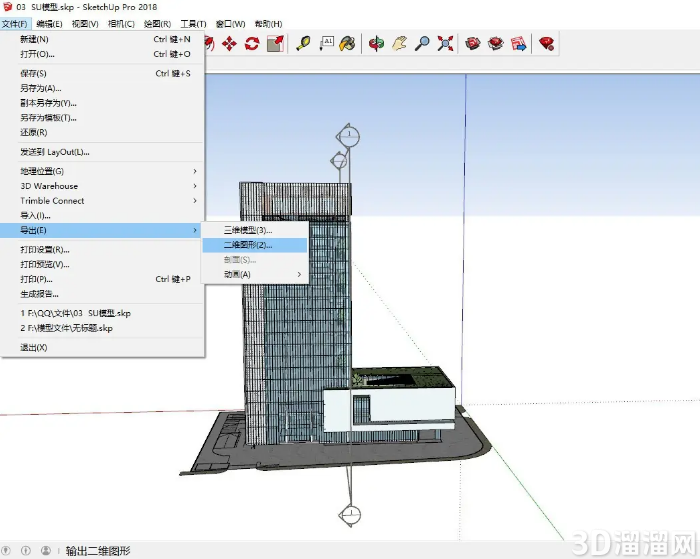Choose 新建(N) from the File menu
The height and width of the screenshot is (559, 700).
(102, 39)
